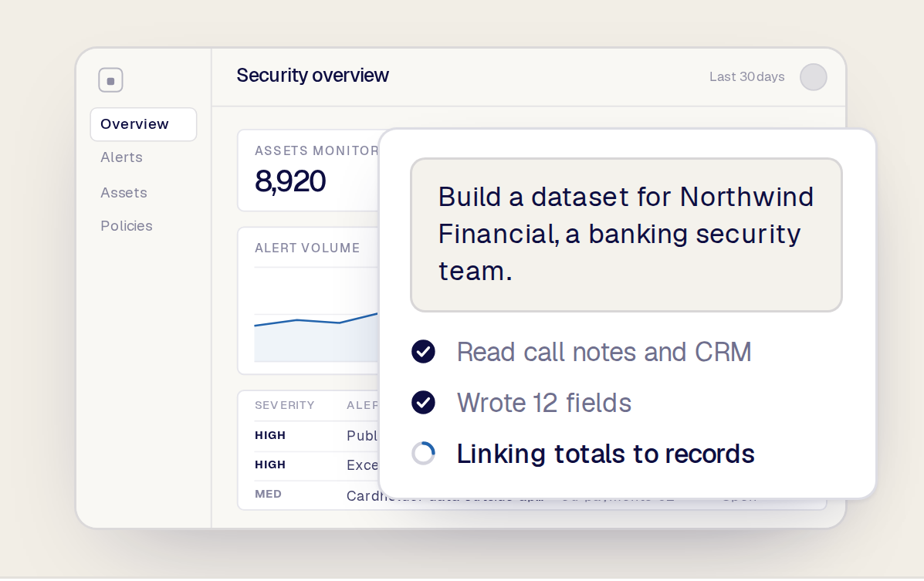This screenshot has height=581, width=924.
Task: Click the Security overview heading
Action: [x=313, y=76]
